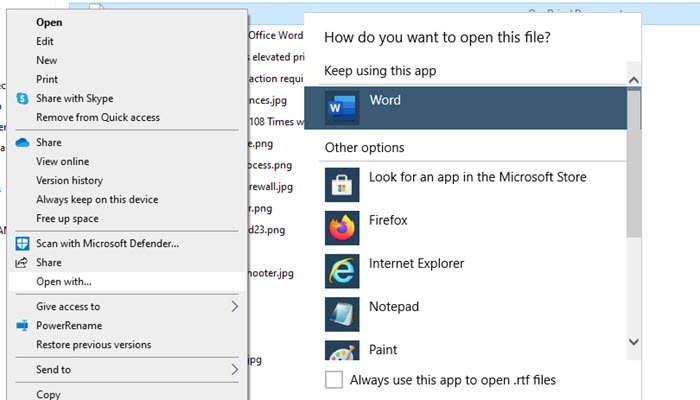The image size is (700, 400).
Task: Click the Microsoft Defender shield icon
Action: coord(22,243)
